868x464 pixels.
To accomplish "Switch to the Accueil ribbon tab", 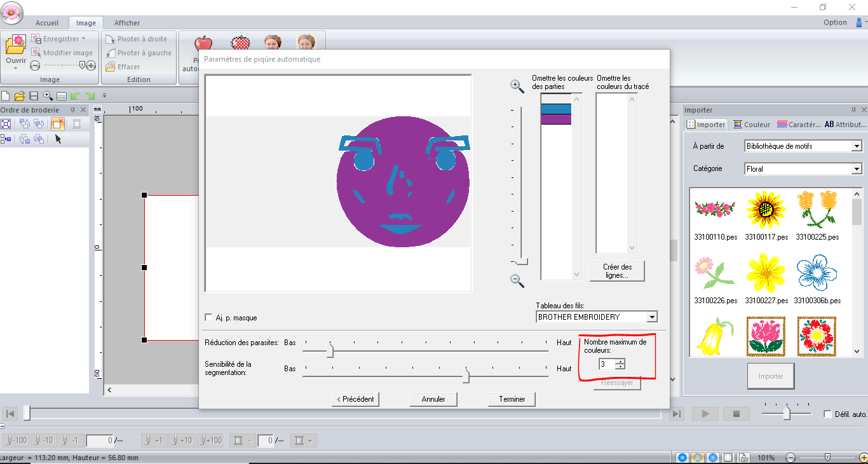I will [x=47, y=23].
